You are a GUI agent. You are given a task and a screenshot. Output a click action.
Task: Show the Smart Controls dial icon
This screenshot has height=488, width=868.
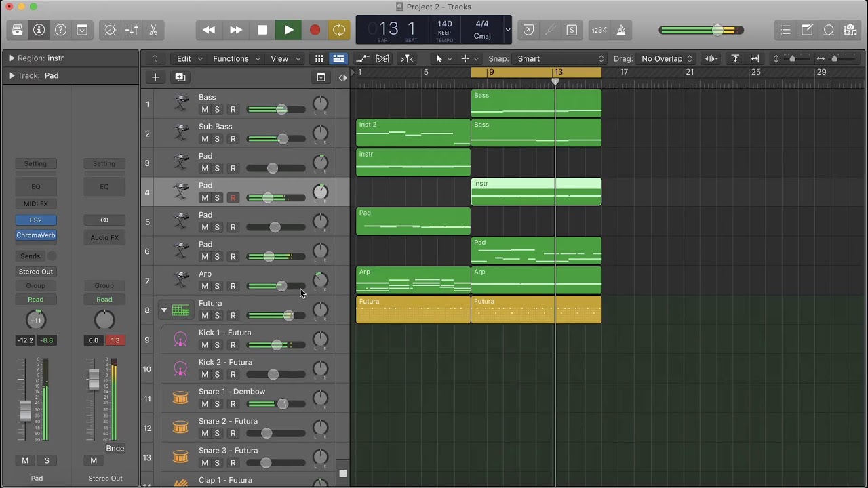110,30
